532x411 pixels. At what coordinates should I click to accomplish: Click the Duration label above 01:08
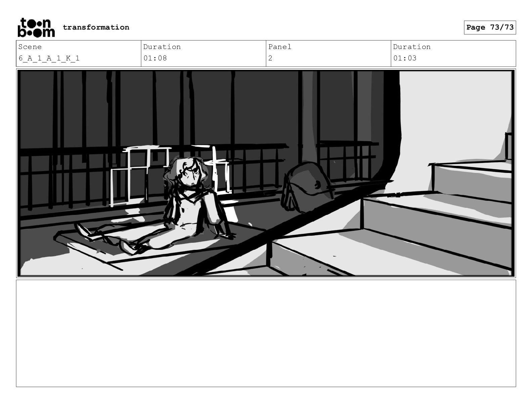162,47
